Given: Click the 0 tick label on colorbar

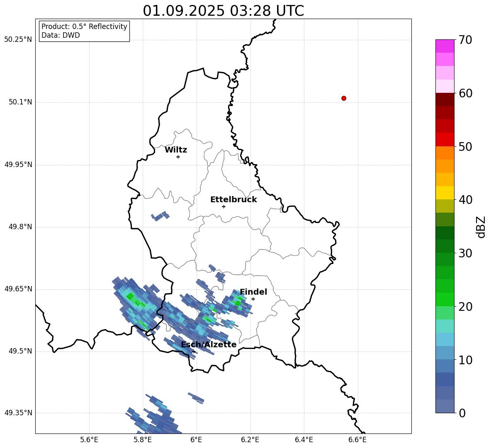Looking at the screenshot, I should pyautogui.click(x=462, y=413).
